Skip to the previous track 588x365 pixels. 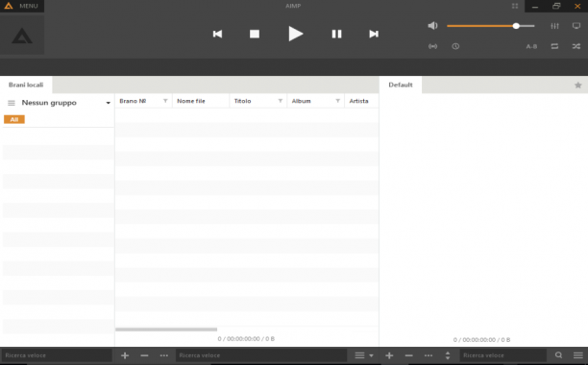coord(217,35)
